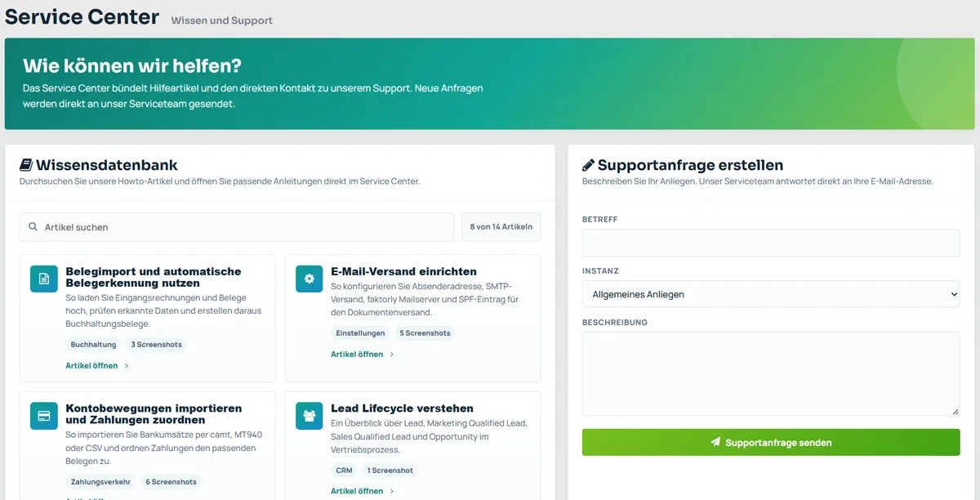Click the paper plane icon on send button

click(716, 442)
